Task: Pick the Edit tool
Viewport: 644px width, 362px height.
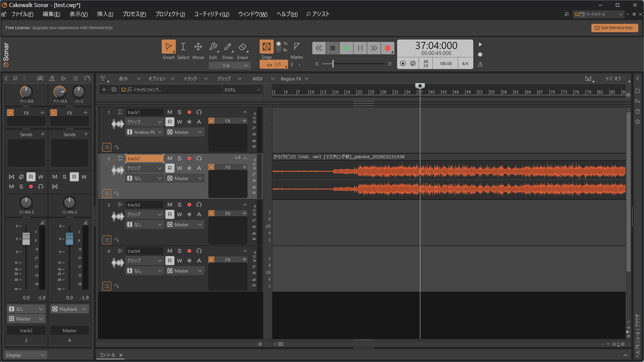Action: click(213, 47)
